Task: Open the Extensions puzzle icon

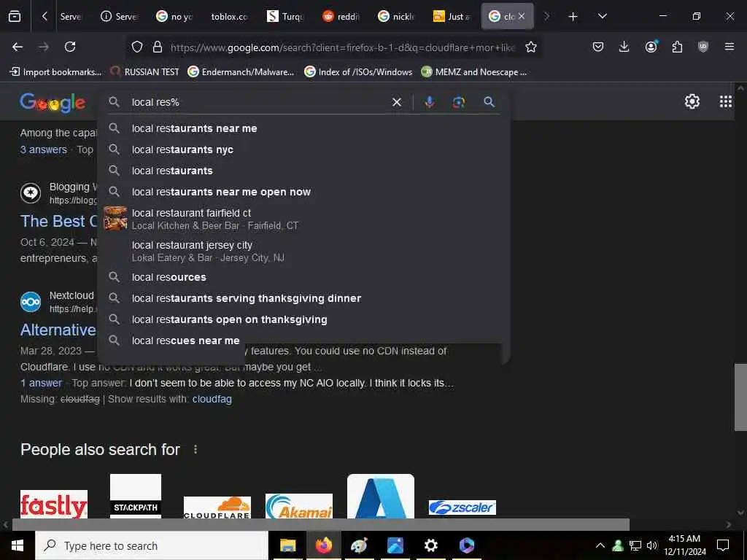Action: click(677, 47)
